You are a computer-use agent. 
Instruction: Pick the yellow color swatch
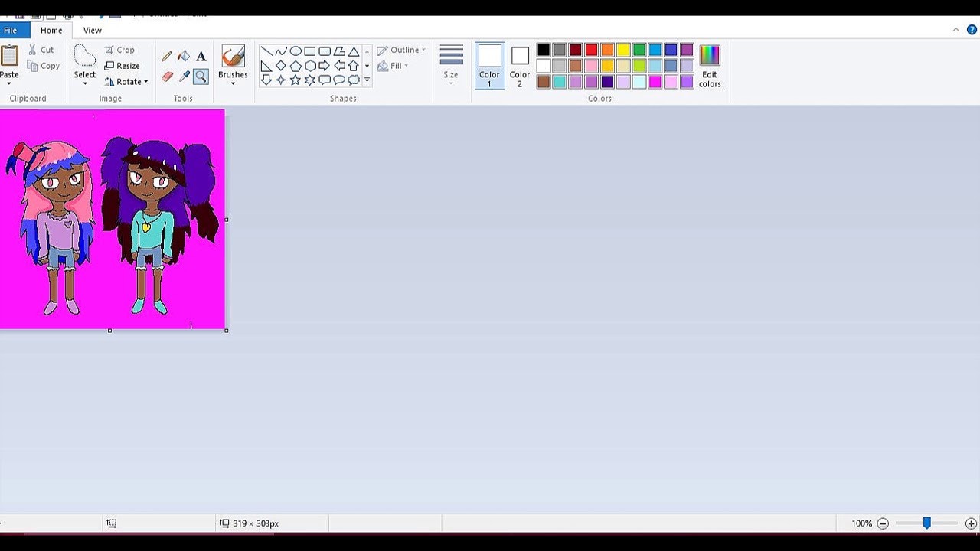coord(623,50)
